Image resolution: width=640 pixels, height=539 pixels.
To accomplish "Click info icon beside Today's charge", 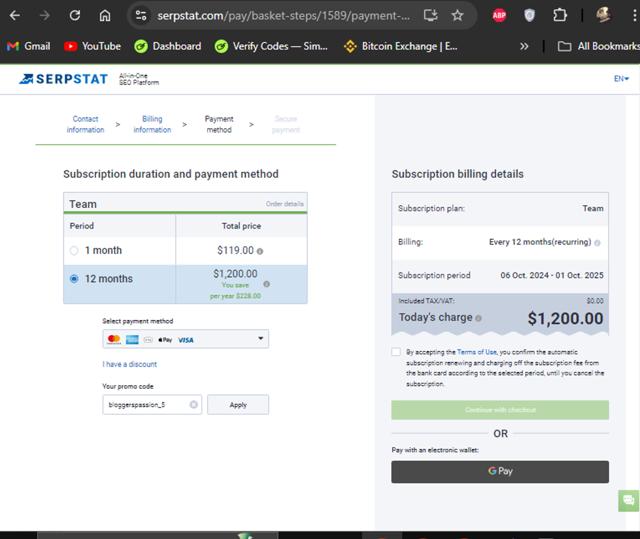I will tap(478, 318).
